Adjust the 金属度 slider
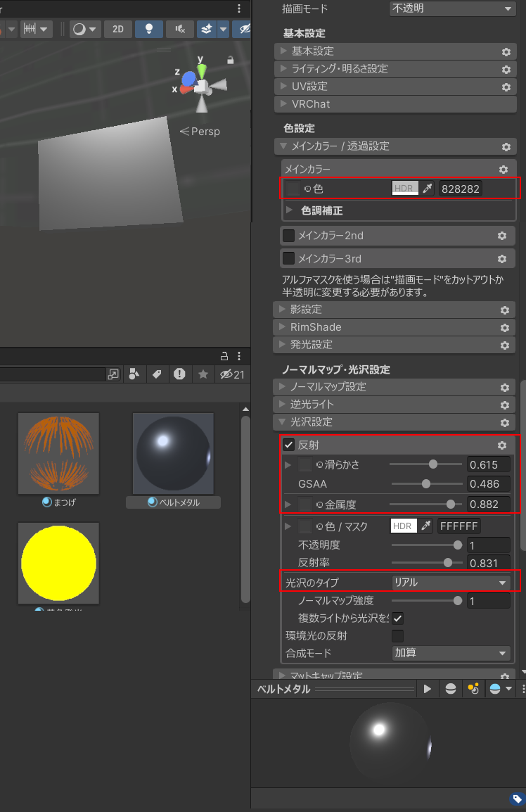 click(x=450, y=505)
